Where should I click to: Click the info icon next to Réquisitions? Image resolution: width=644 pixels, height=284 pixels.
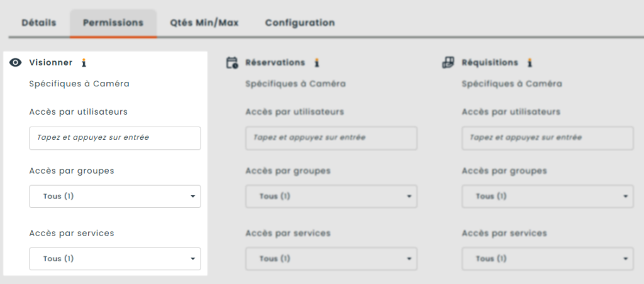click(x=530, y=62)
